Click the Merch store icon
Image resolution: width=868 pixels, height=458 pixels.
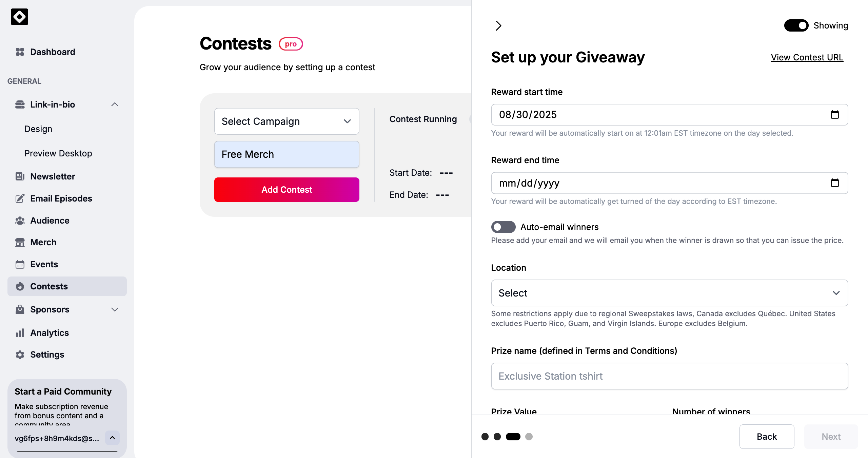coord(20,242)
